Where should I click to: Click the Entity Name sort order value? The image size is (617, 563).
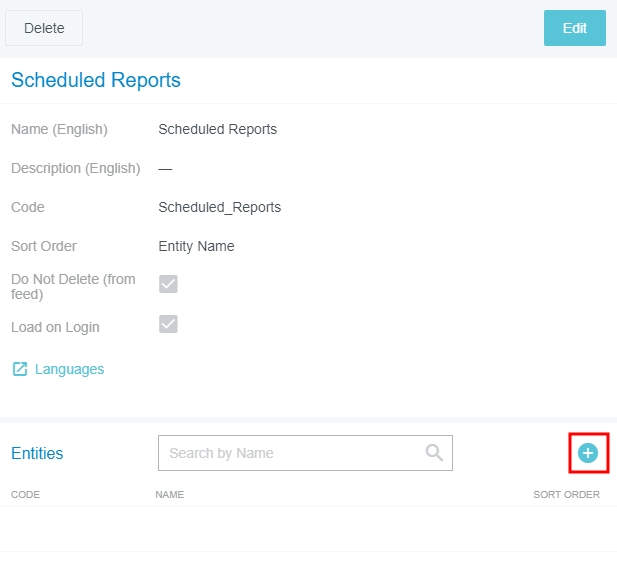point(196,246)
